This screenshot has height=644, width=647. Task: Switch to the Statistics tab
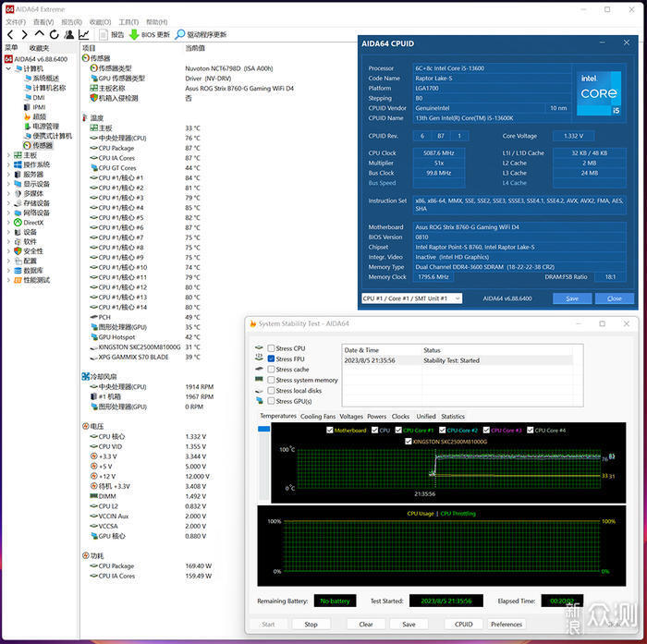point(453,417)
